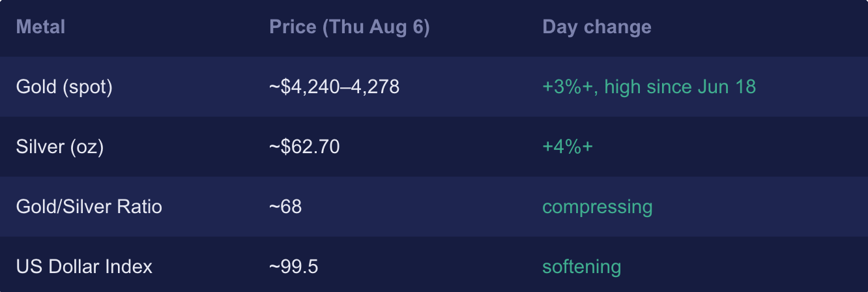
Task: Click the word Silver in the Silver (oz) label
Action: click(37, 147)
